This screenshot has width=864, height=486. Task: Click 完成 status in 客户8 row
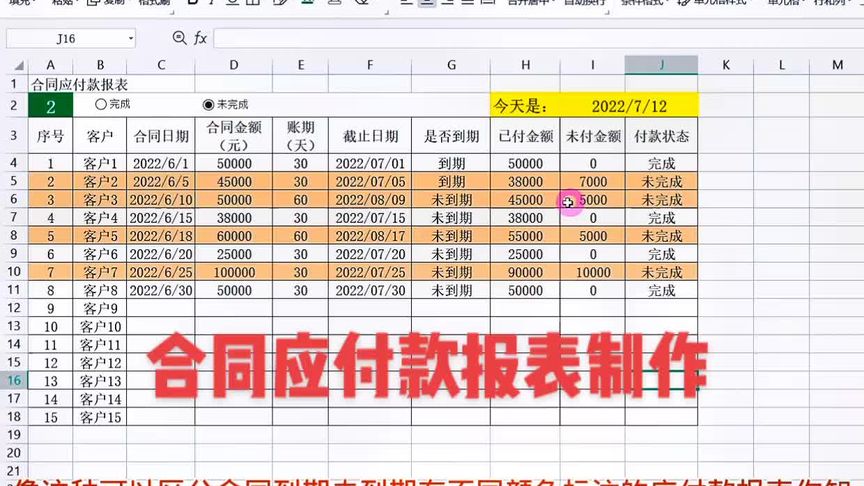661,291
